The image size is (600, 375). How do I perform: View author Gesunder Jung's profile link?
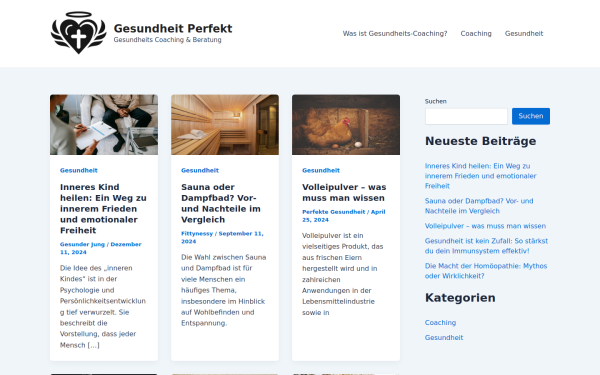tap(82, 245)
